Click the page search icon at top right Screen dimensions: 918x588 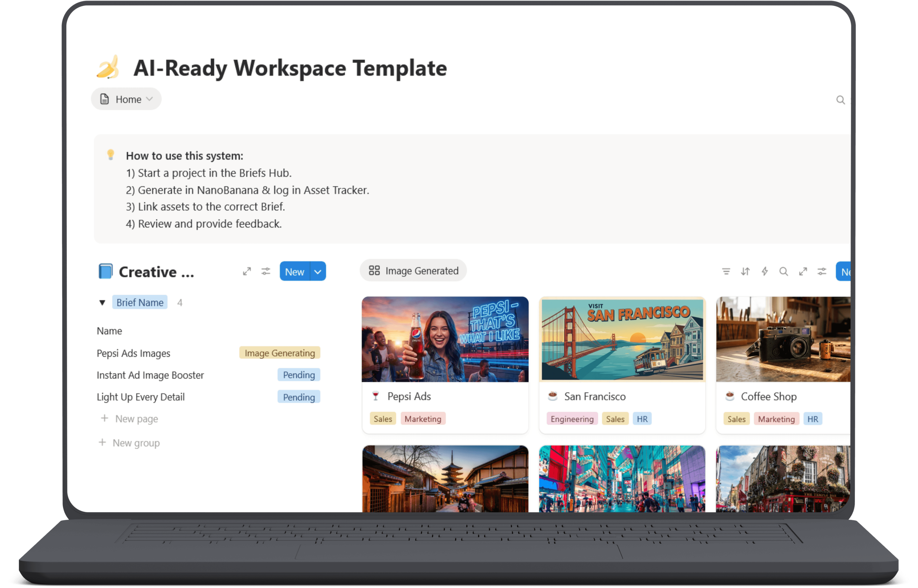point(840,100)
